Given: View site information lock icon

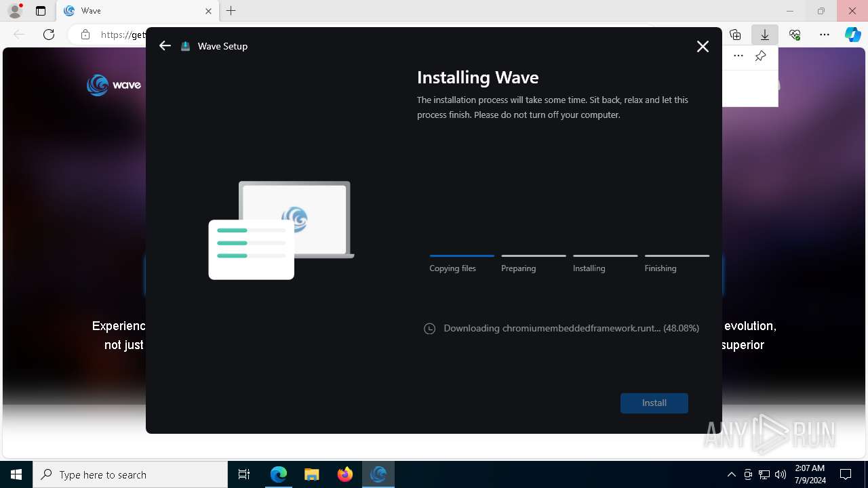Looking at the screenshot, I should (x=85, y=35).
